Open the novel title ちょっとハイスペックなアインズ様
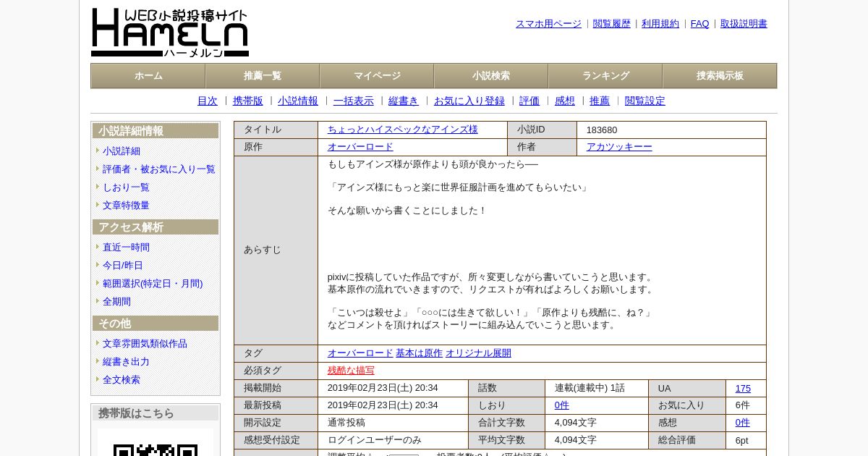The width and height of the screenshot is (868, 456). pos(403,130)
